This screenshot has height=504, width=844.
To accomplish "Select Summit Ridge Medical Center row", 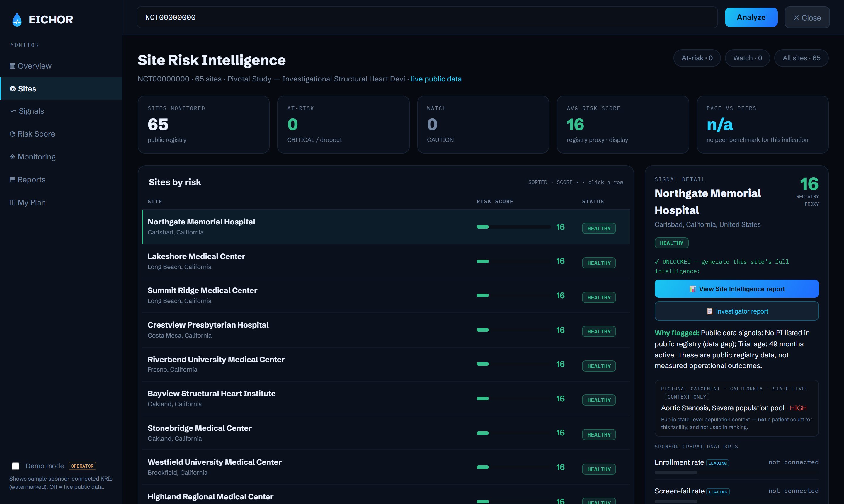I will [x=386, y=295].
